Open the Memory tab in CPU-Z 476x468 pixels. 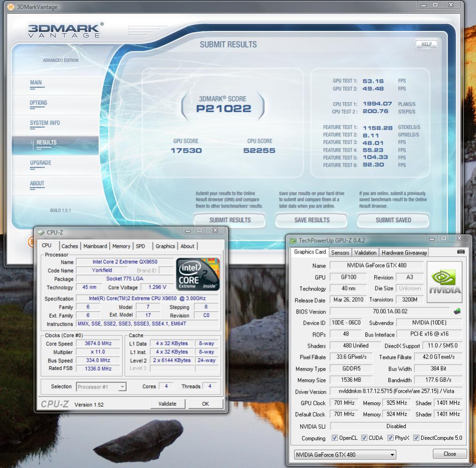click(121, 246)
